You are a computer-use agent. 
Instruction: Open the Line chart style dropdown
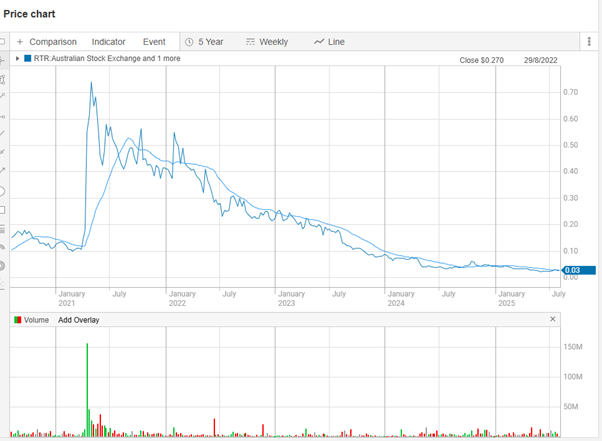[x=336, y=42]
